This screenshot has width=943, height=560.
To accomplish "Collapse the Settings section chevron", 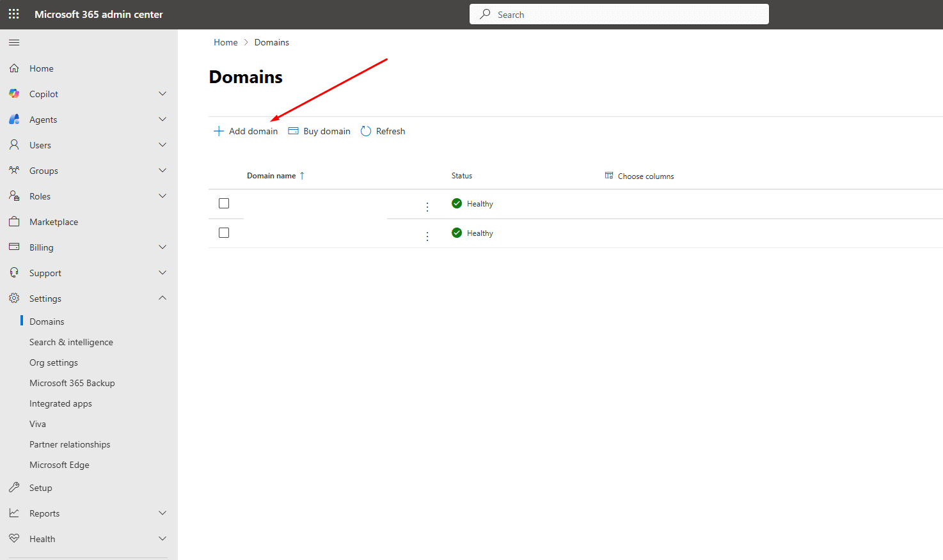I will pyautogui.click(x=162, y=298).
